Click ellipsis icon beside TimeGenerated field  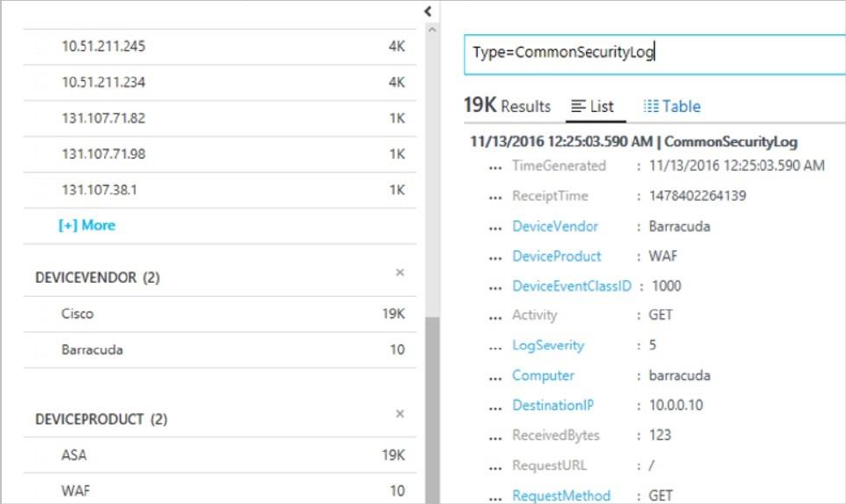pos(495,167)
